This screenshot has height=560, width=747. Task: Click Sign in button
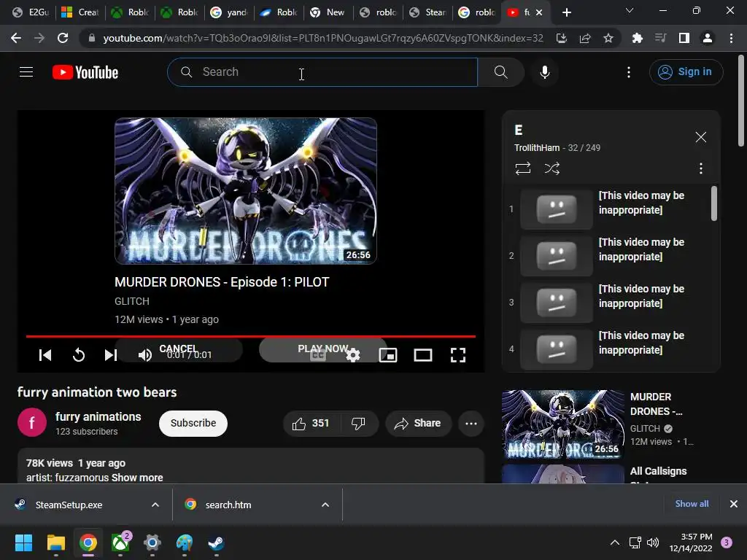(x=686, y=72)
